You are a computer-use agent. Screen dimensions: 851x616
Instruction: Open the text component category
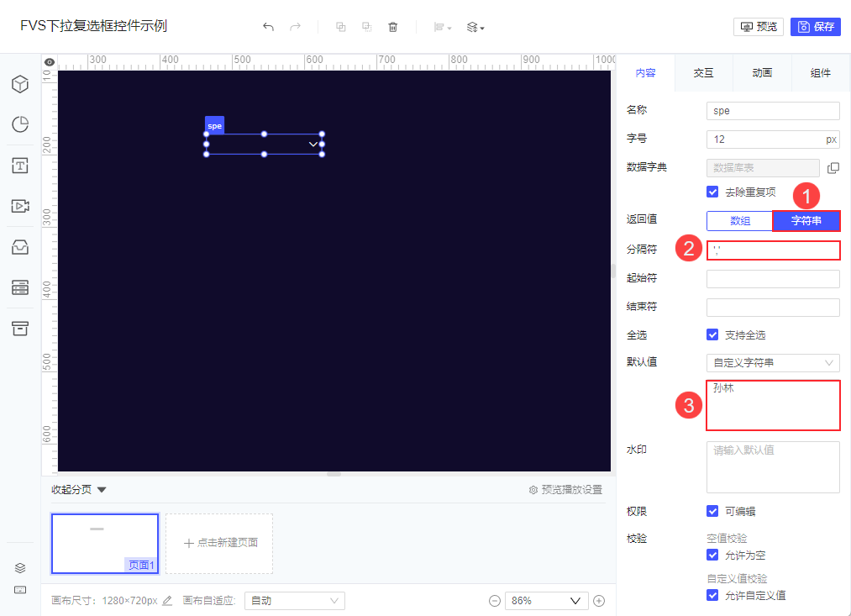pyautogui.click(x=20, y=166)
